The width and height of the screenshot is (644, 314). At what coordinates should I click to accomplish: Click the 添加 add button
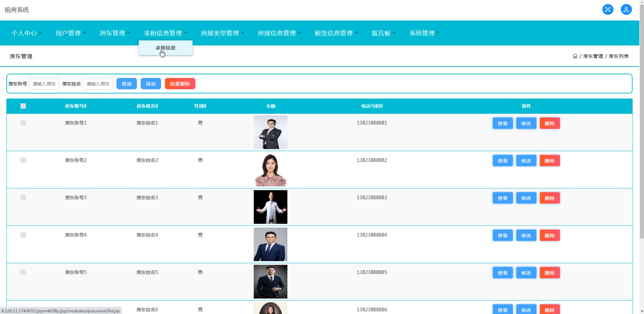(x=151, y=84)
